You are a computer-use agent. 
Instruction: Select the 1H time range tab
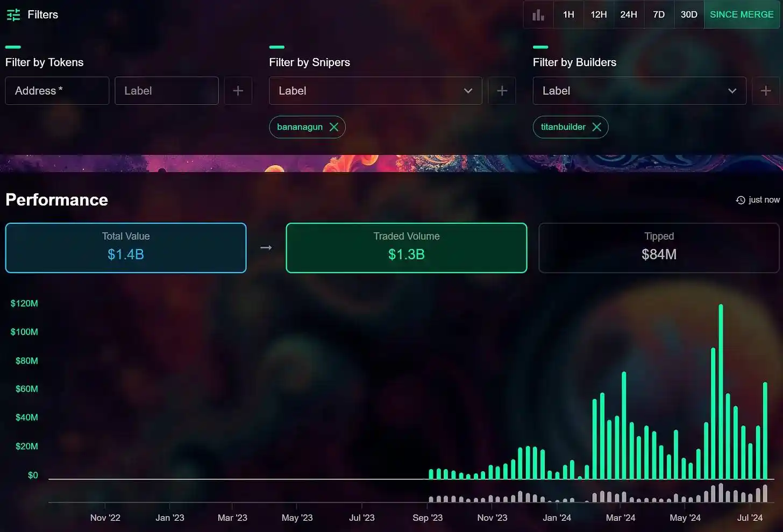point(568,15)
